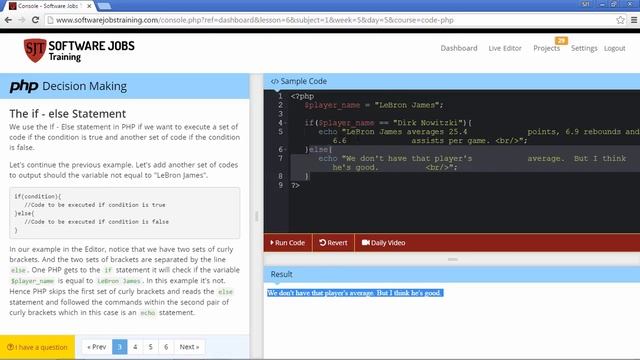640x360 pixels.
Task: Click the php Decision Making title
Action: 68,86
